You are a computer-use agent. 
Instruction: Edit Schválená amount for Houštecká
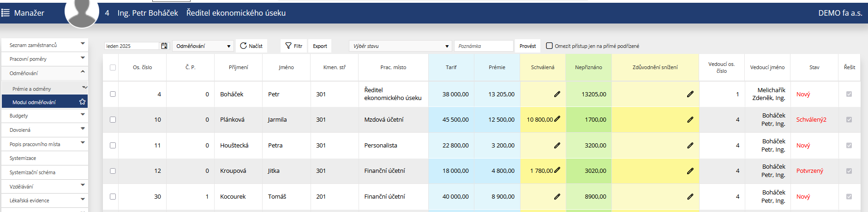tap(557, 145)
